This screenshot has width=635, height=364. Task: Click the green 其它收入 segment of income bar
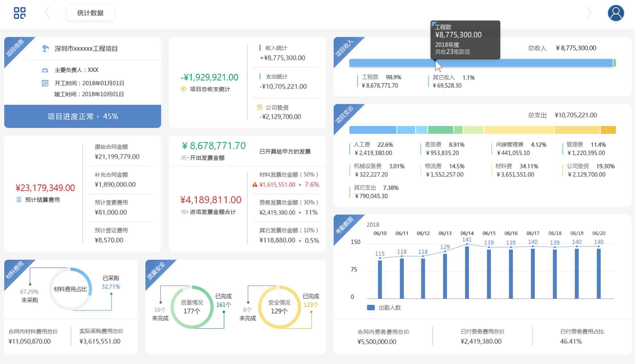[x=615, y=63]
